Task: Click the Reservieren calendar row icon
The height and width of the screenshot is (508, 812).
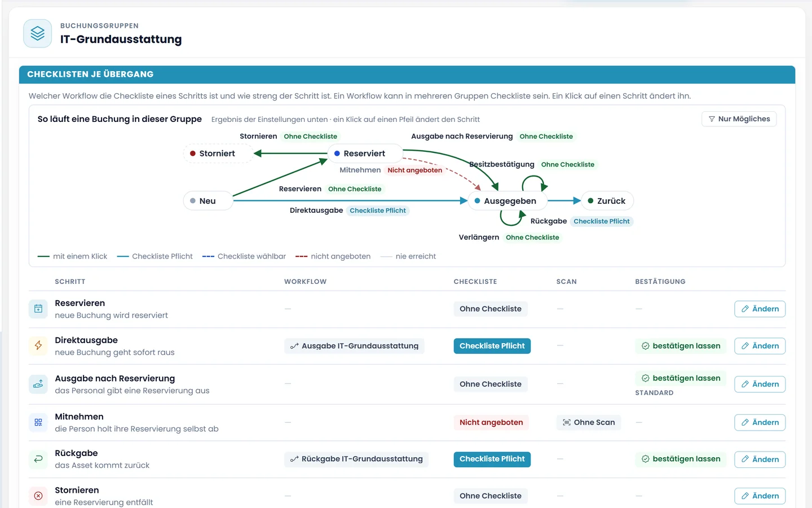Action: point(38,309)
